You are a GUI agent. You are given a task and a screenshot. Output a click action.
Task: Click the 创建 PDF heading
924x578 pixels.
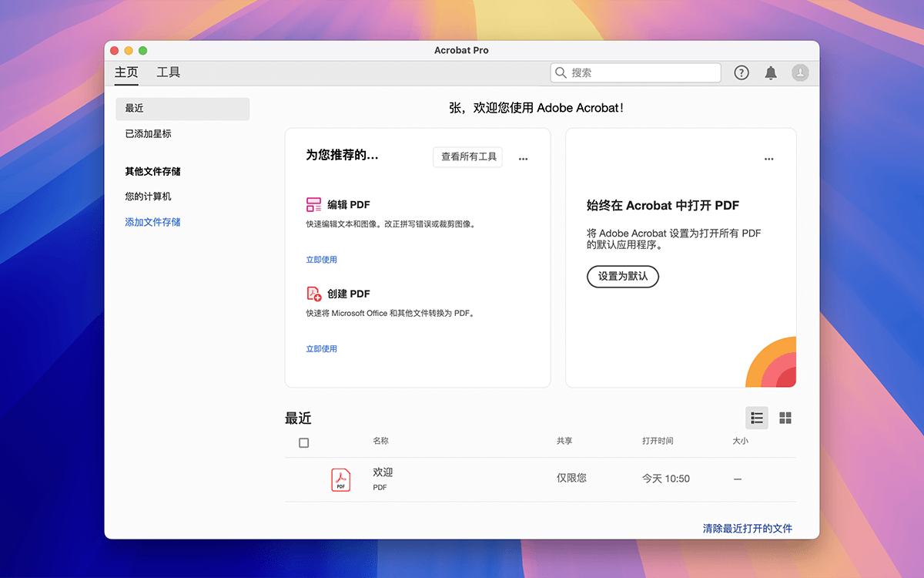pyautogui.click(x=349, y=294)
